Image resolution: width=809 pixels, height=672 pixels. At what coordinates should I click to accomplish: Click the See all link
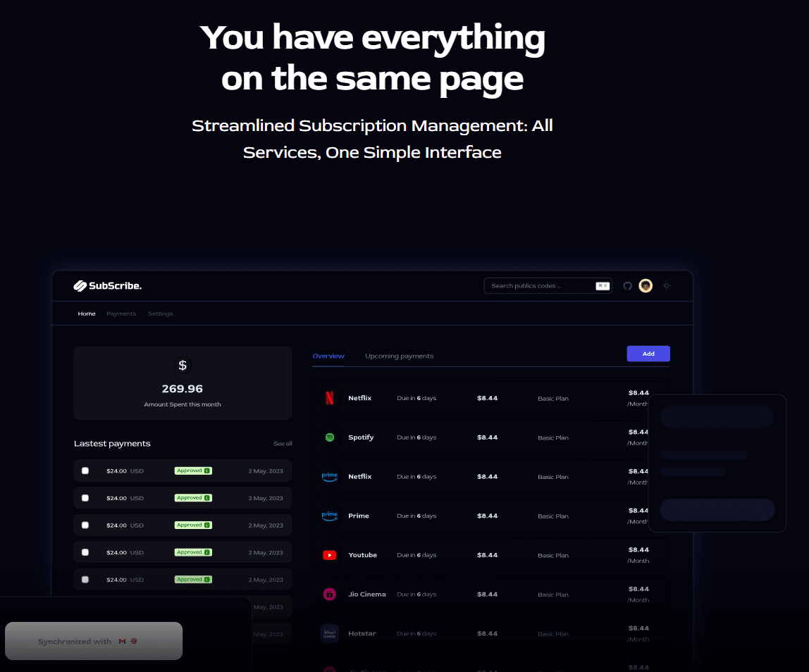pyautogui.click(x=283, y=444)
